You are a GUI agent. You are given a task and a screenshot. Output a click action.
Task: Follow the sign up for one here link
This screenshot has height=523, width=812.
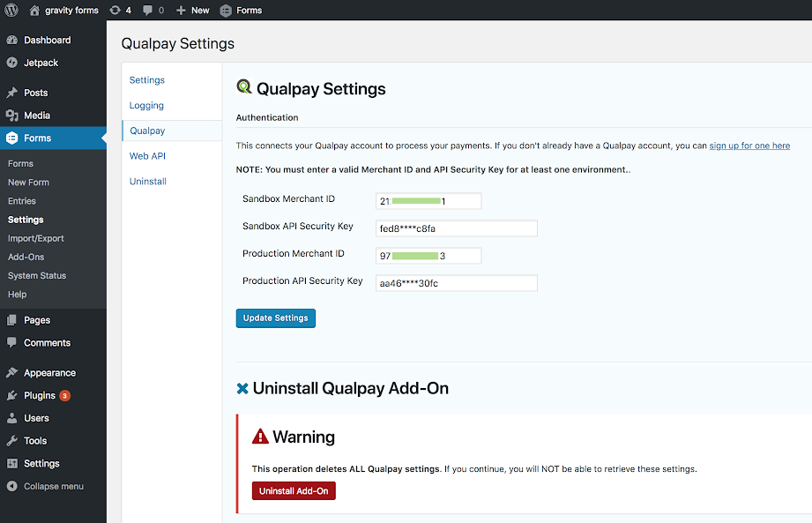(x=749, y=146)
